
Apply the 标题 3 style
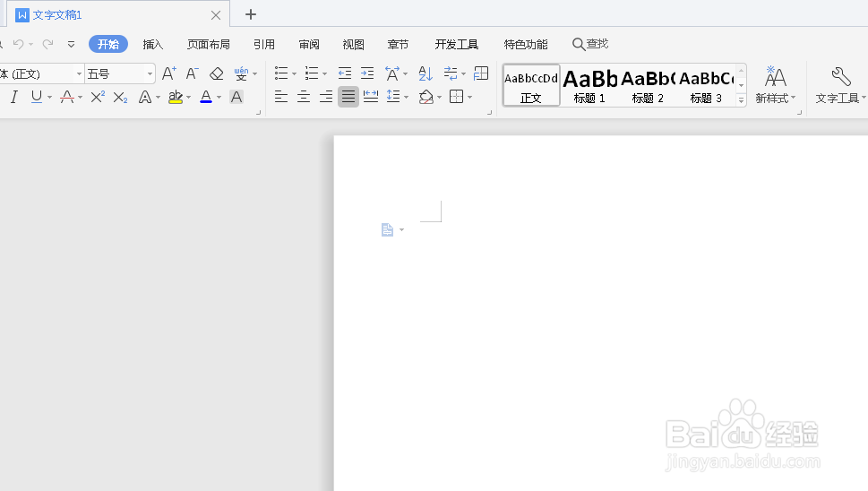pyautogui.click(x=707, y=85)
